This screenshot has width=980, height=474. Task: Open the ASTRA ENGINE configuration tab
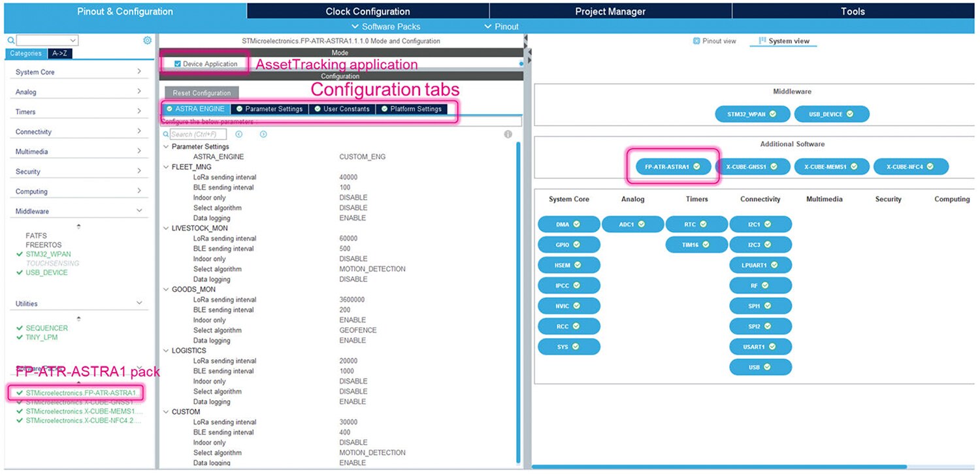click(195, 109)
